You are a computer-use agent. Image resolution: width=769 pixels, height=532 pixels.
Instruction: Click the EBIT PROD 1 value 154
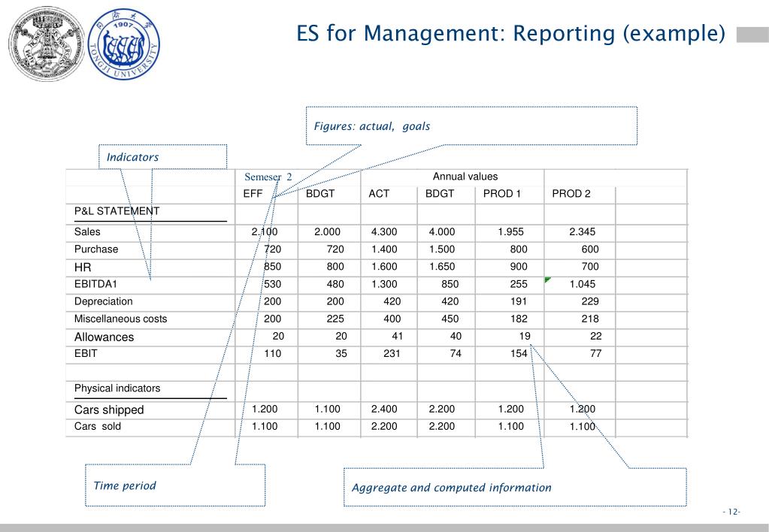(x=519, y=353)
